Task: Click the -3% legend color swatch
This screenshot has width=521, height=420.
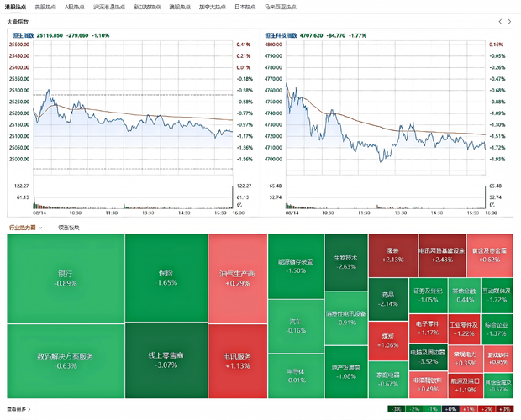Action: coord(396,409)
